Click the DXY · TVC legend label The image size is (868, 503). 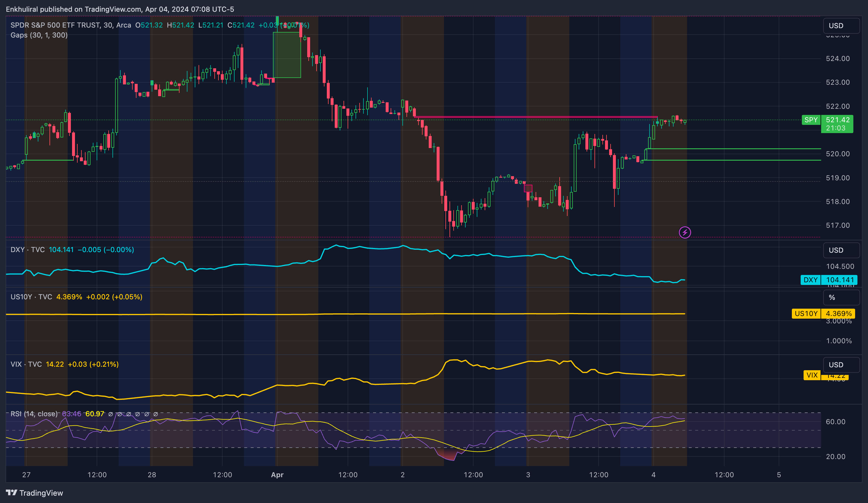28,250
